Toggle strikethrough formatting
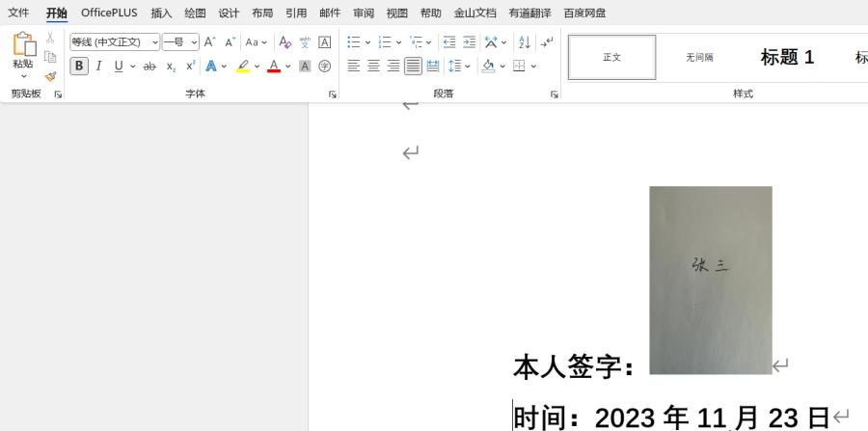The image size is (868, 431). 149,67
